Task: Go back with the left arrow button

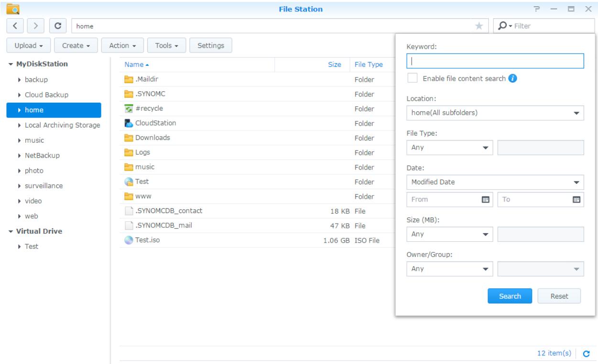Action: [x=15, y=25]
